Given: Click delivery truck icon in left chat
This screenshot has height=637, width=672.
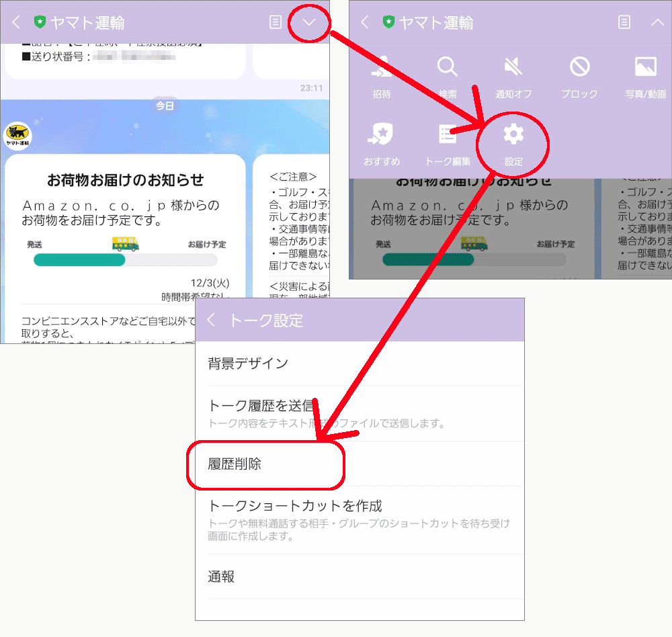Looking at the screenshot, I should coord(125,243).
